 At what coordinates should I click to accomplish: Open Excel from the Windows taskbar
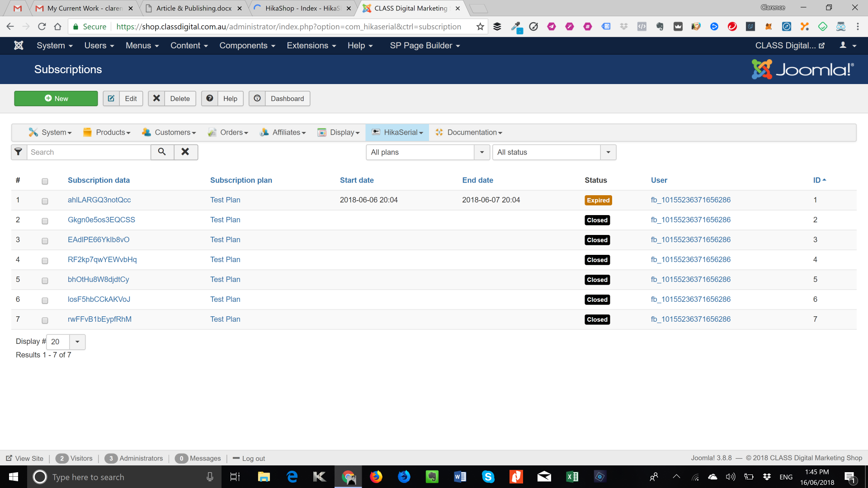tap(572, 477)
